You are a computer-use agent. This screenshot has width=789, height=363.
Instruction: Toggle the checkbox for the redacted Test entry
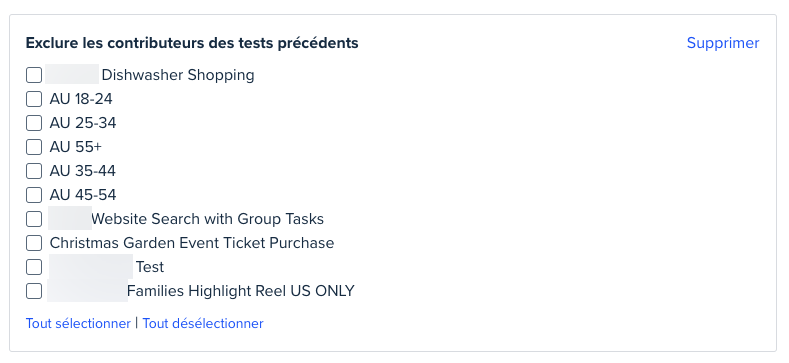tap(34, 267)
